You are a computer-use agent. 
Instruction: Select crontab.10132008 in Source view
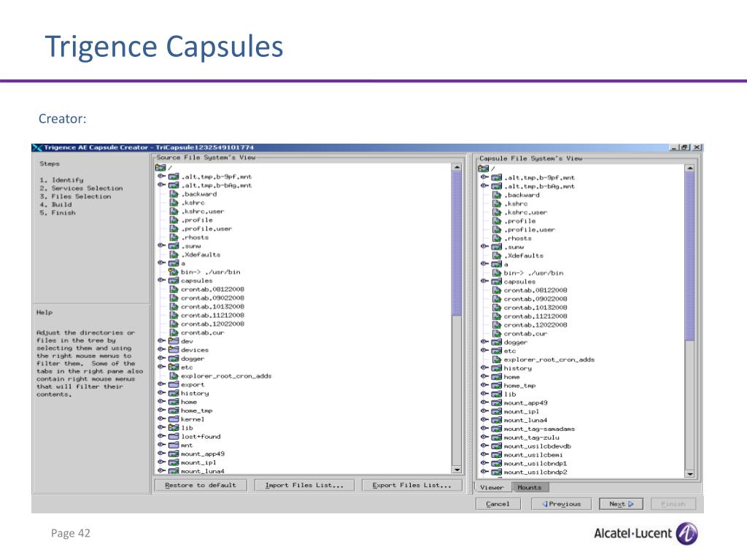click(x=212, y=307)
